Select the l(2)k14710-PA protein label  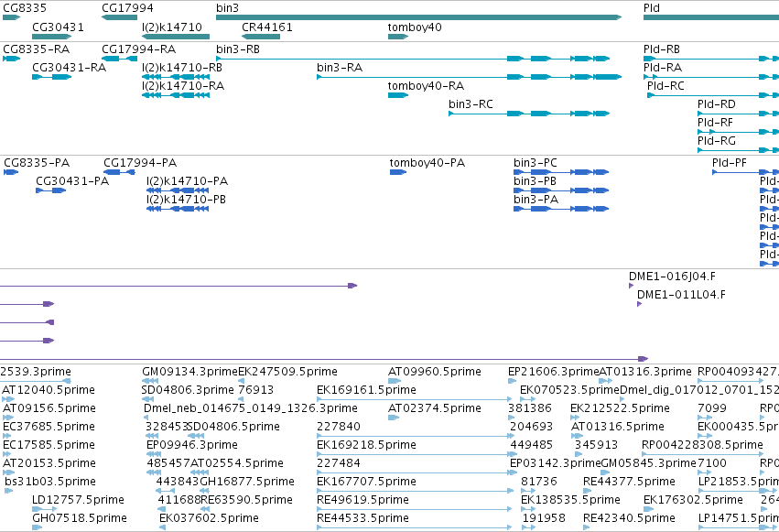click(188, 181)
